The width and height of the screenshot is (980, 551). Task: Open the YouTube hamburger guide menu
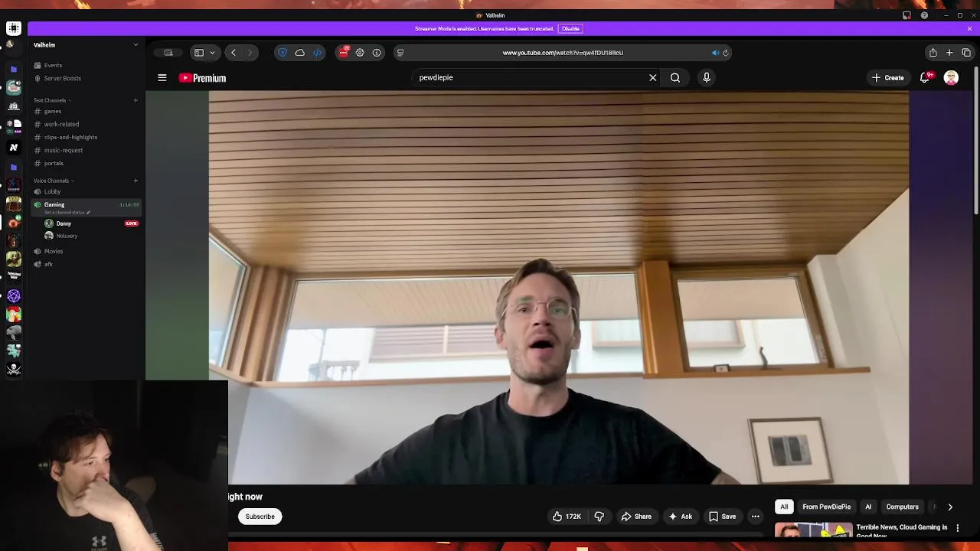click(x=162, y=77)
